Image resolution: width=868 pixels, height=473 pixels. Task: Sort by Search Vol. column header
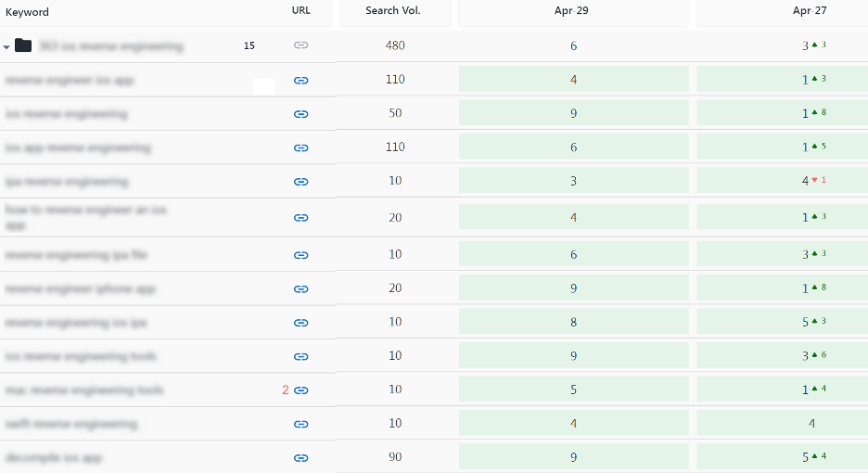393,10
